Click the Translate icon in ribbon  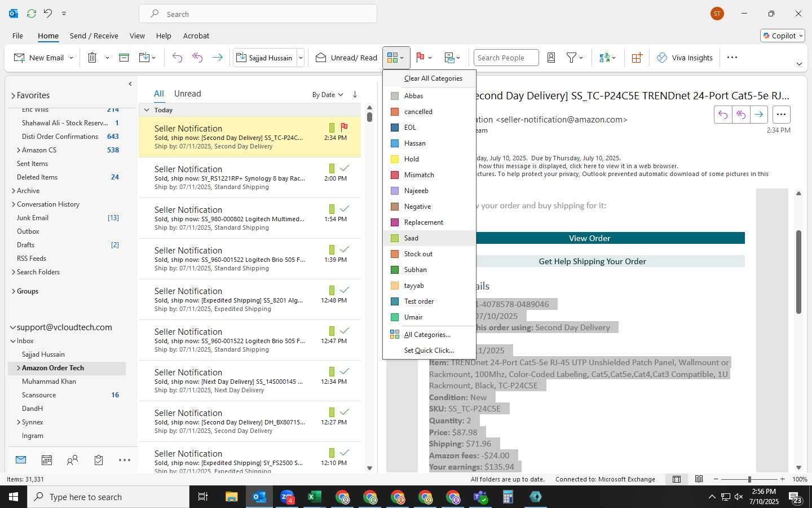604,58
